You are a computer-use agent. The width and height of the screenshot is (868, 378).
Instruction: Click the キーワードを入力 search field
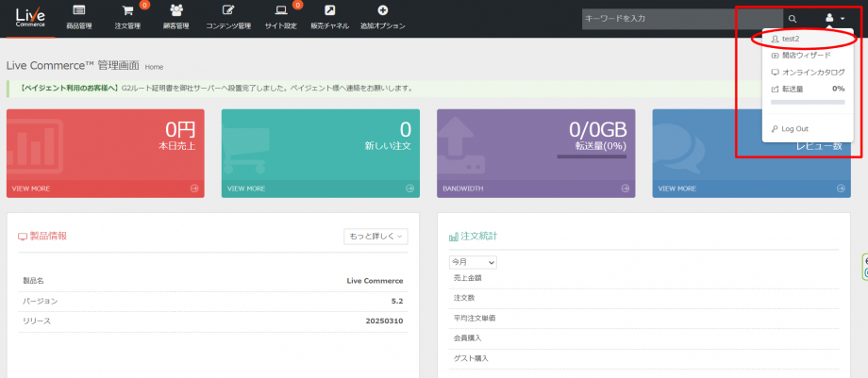(x=680, y=19)
